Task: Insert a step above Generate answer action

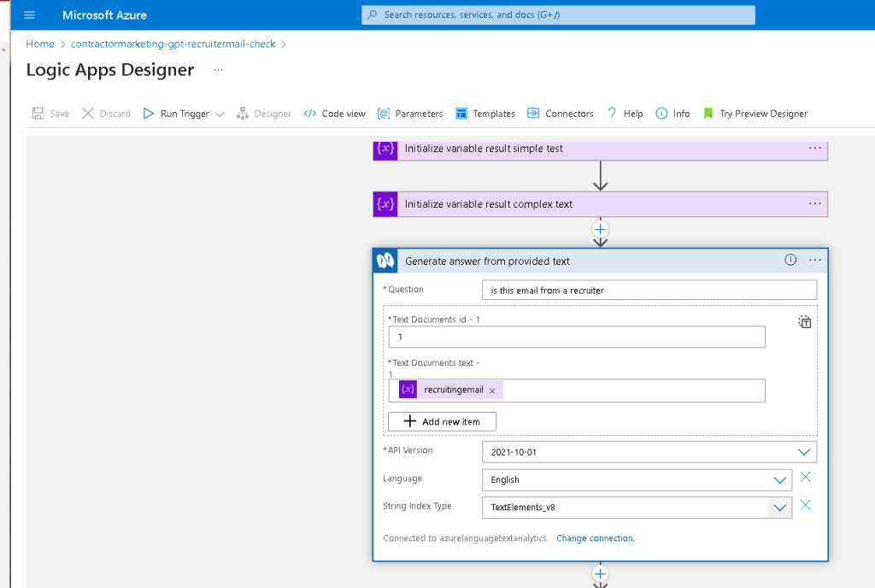Action: coord(600,229)
